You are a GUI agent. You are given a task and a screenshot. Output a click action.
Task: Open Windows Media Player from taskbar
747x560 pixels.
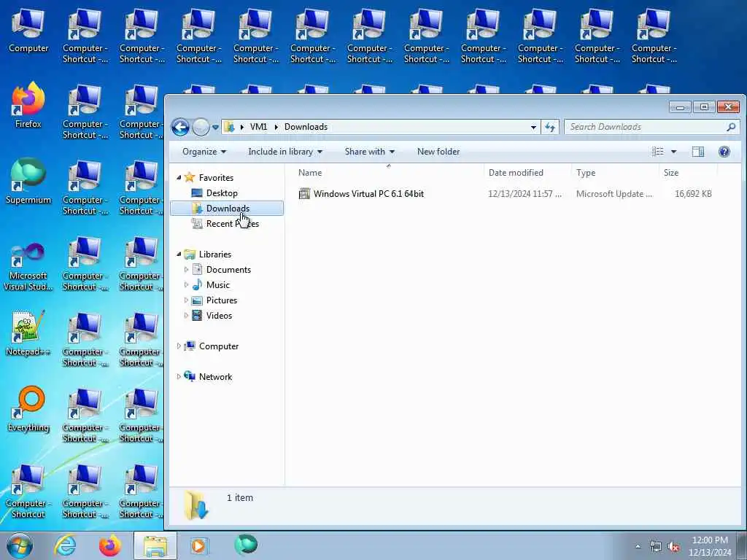click(x=198, y=545)
